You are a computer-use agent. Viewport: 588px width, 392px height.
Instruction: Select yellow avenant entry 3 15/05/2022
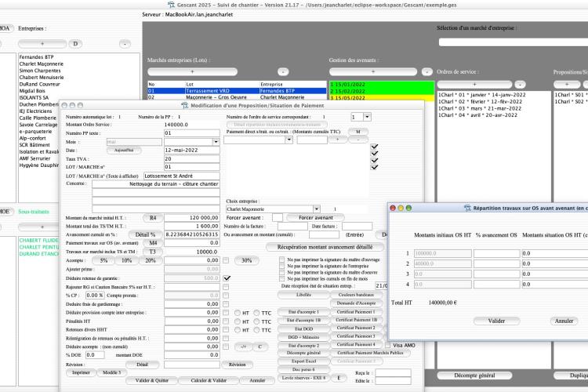point(382,98)
